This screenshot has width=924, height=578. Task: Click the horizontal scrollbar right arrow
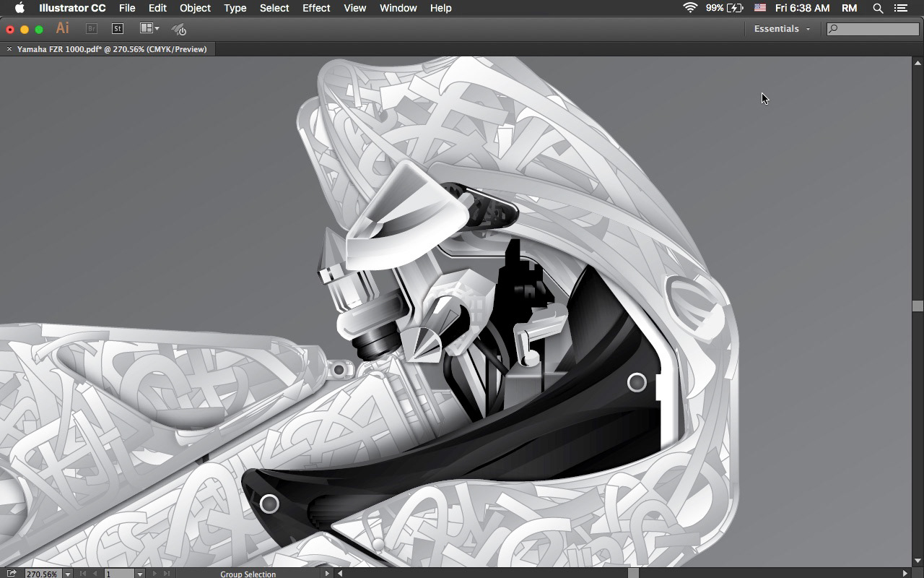[906, 574]
